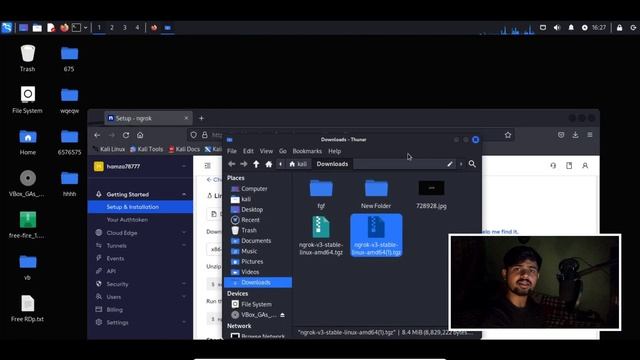Eject the VBox_GAs device in Thunar

coord(282,315)
